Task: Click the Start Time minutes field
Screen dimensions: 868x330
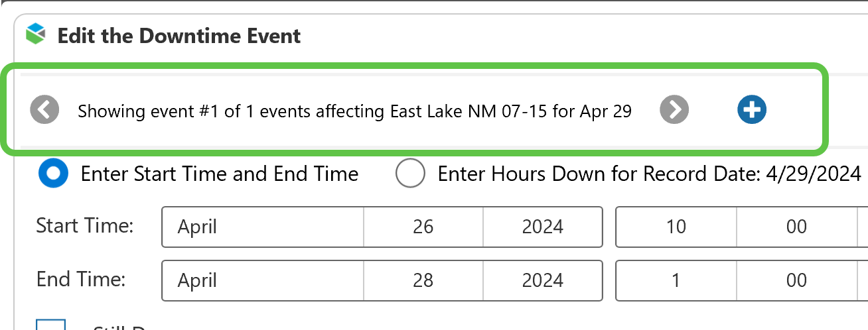Action: [796, 227]
